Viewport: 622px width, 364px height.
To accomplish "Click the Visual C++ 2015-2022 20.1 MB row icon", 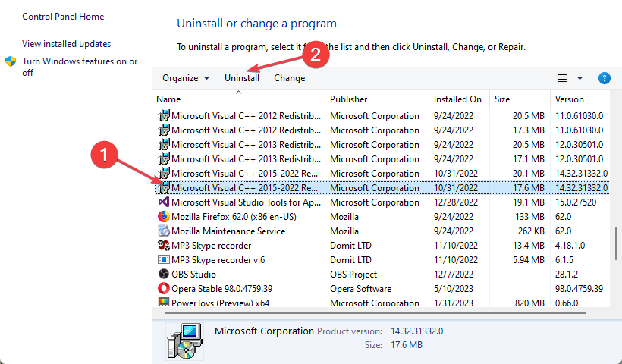I will click(163, 173).
